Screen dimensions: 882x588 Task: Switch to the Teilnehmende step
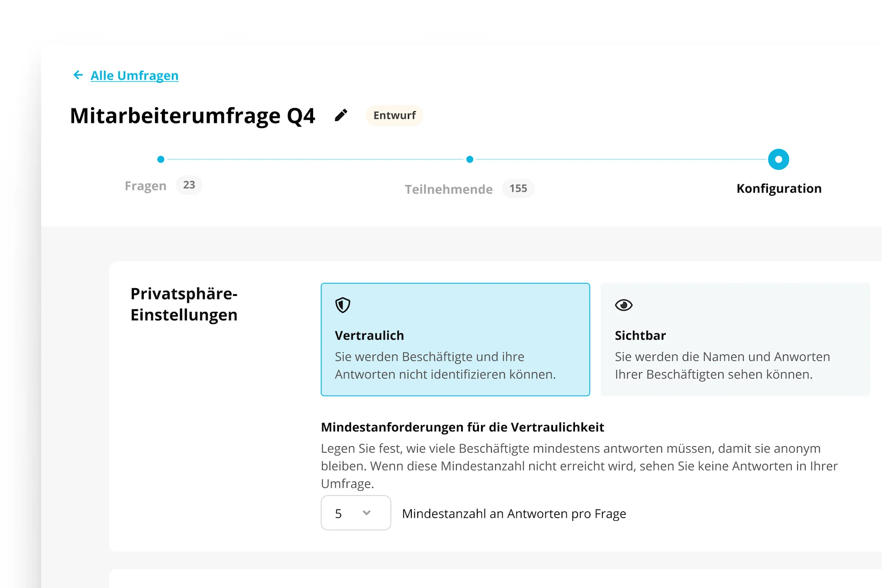[448, 189]
